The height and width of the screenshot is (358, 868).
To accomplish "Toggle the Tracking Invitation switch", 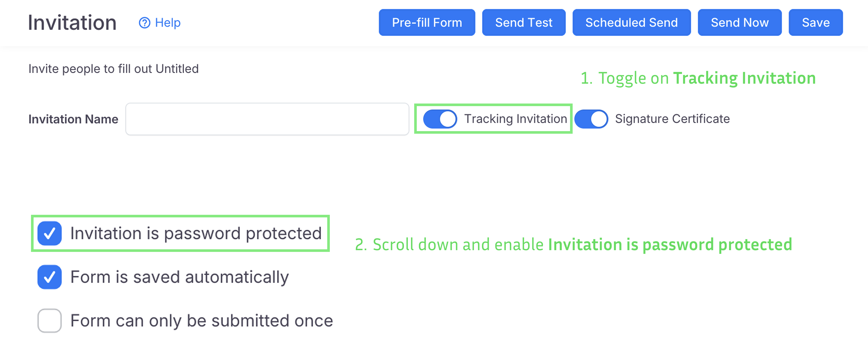I will pyautogui.click(x=440, y=119).
